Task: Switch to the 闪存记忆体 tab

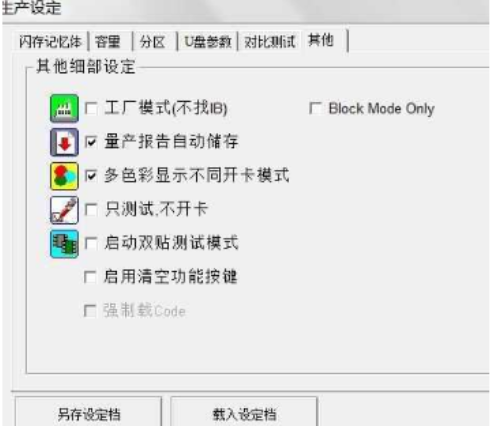Action: click(51, 42)
